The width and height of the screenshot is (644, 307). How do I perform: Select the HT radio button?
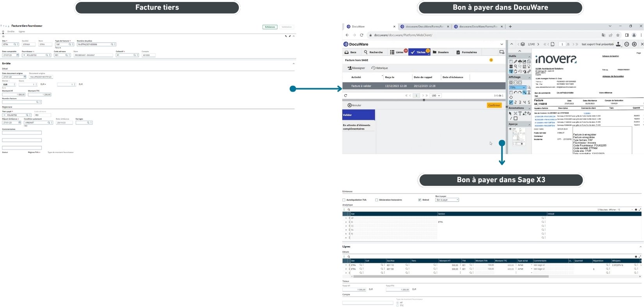click(x=398, y=303)
